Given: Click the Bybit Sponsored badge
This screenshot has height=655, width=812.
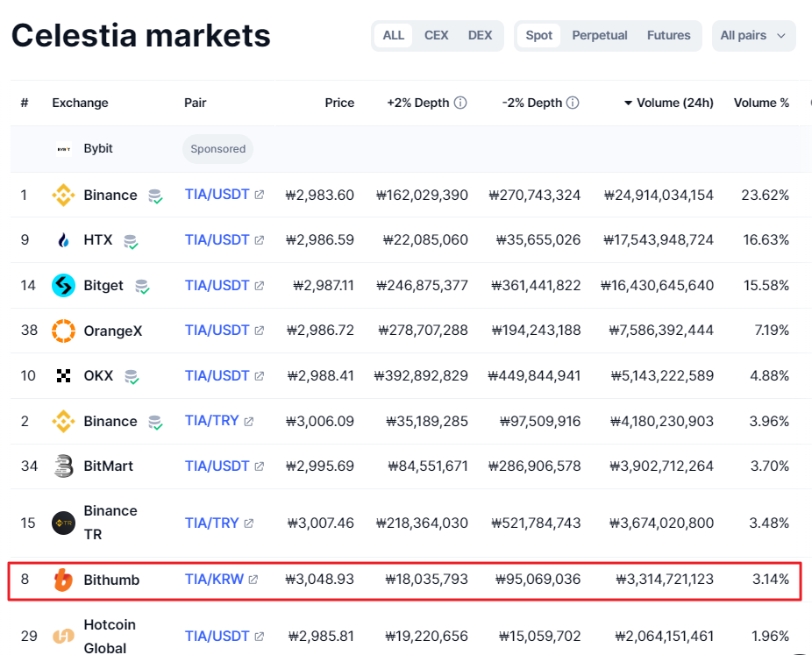Looking at the screenshot, I should pyautogui.click(x=217, y=149).
